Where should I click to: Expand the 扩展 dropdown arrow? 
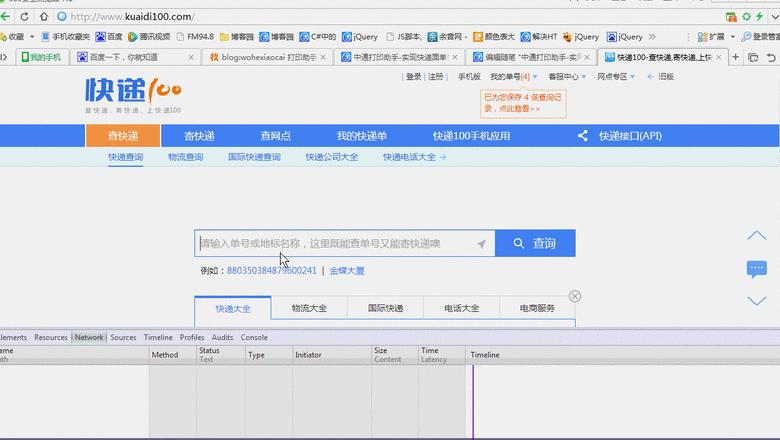click(732, 37)
